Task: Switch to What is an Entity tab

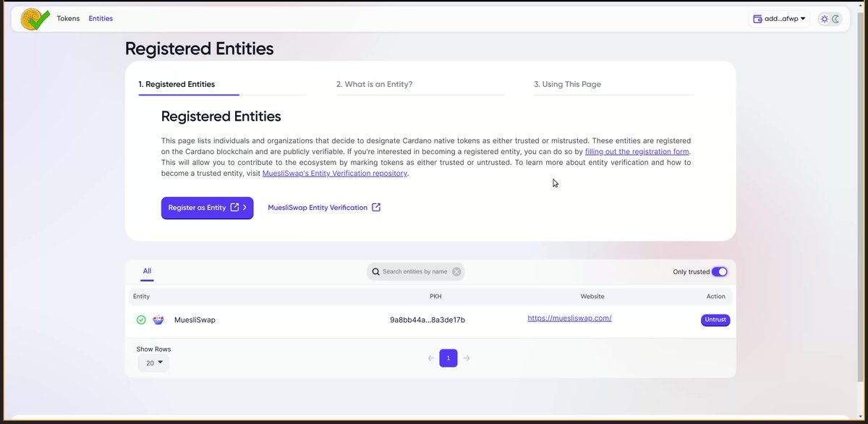Action: click(375, 84)
